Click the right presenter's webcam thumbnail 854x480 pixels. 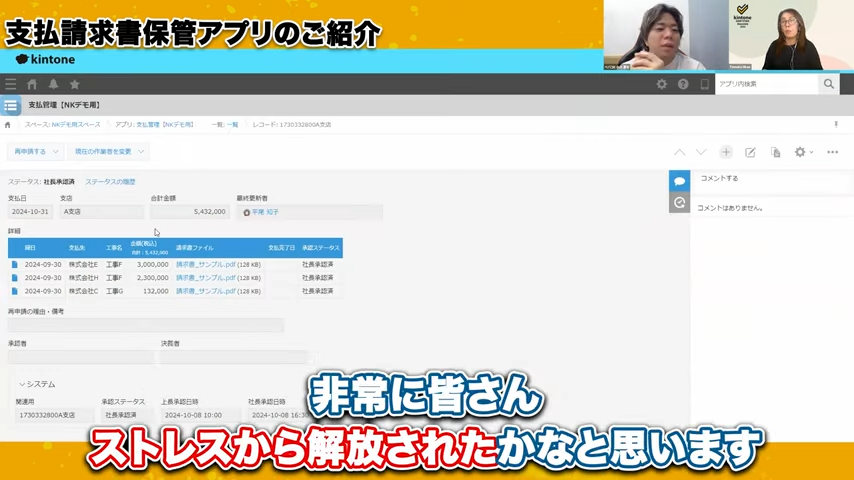click(791, 35)
